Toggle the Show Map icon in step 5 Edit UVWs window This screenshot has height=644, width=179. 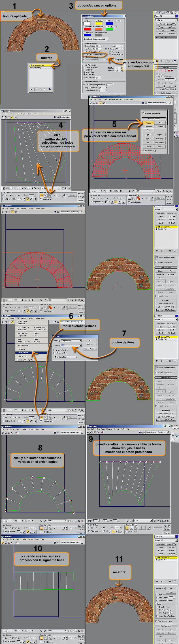point(143,103)
